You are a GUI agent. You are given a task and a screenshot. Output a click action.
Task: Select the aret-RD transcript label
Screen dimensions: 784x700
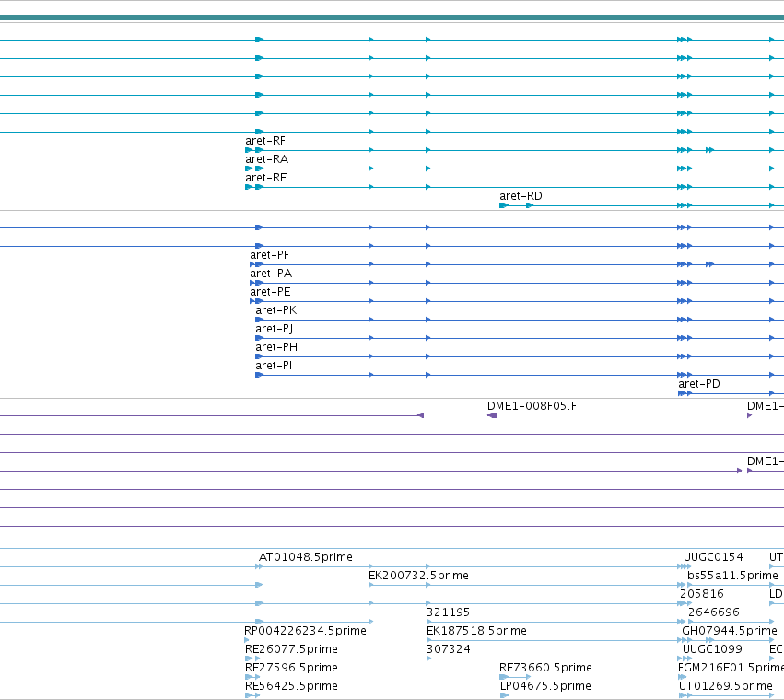pos(521,196)
